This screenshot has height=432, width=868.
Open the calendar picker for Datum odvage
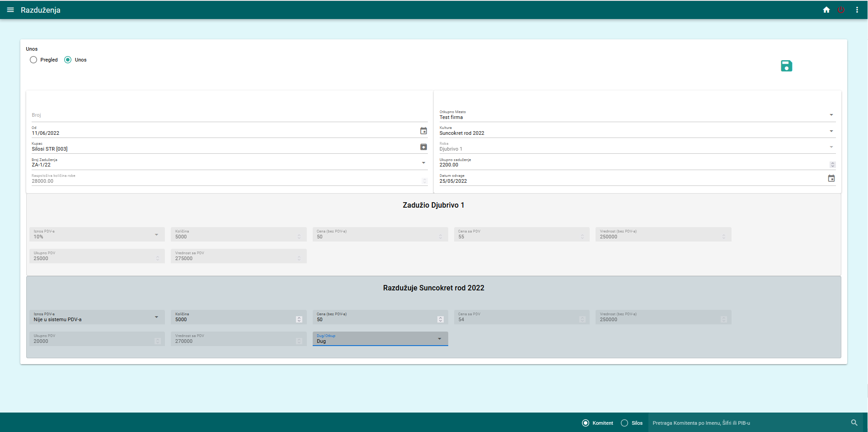pyautogui.click(x=831, y=178)
